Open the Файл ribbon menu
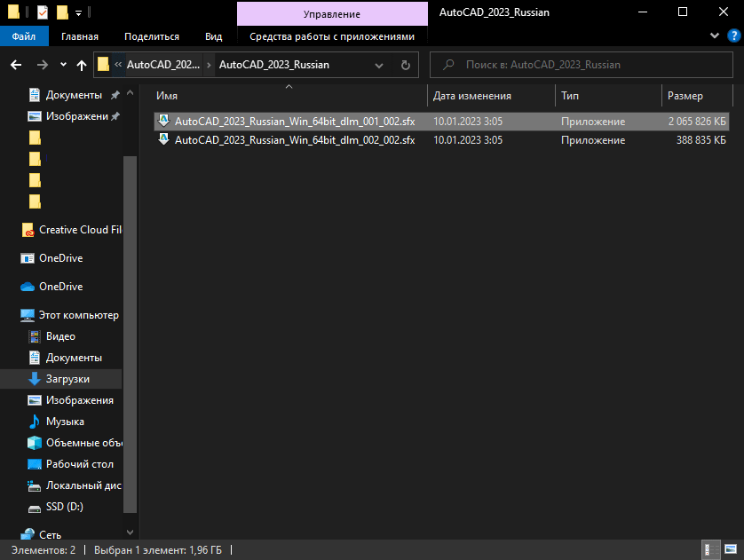This screenshot has height=560, width=744. 24,36
